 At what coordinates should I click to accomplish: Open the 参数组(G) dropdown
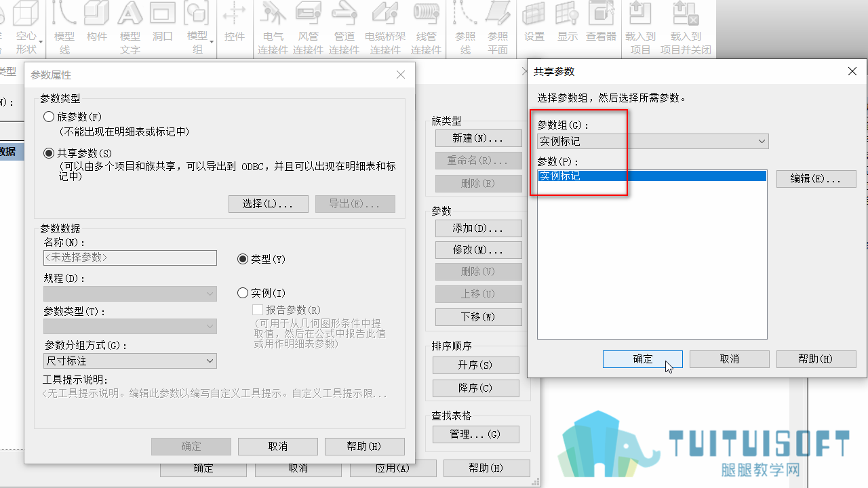tap(652, 141)
